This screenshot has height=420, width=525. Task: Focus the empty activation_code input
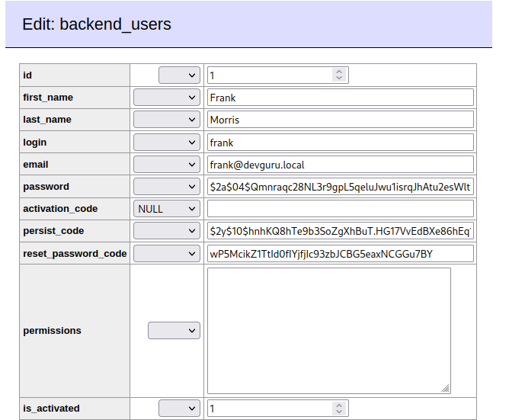pos(340,208)
